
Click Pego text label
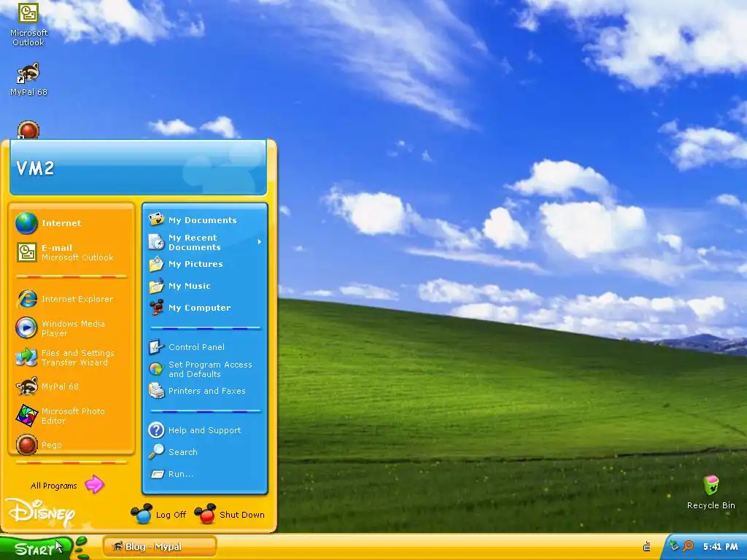tap(52, 445)
